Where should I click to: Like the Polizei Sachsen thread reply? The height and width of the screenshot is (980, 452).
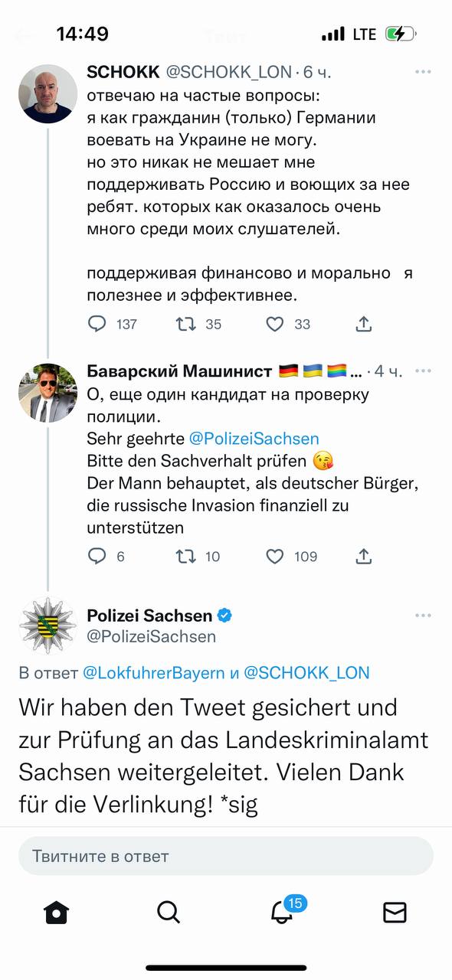click(x=274, y=557)
